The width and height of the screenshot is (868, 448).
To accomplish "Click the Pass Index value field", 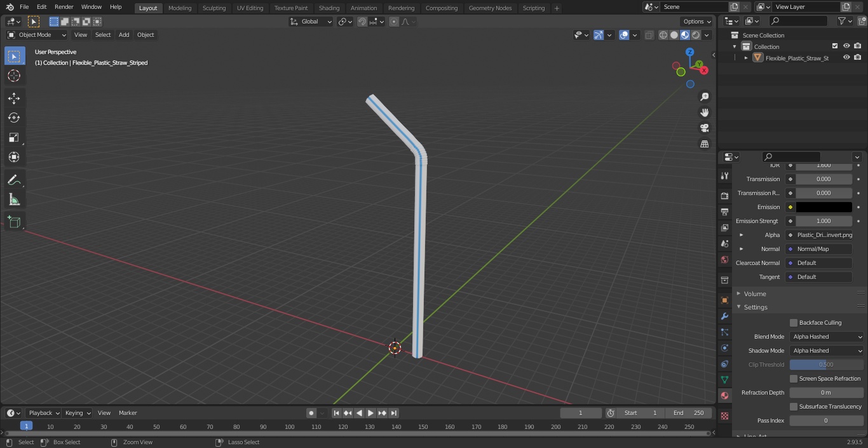I will [827, 421].
